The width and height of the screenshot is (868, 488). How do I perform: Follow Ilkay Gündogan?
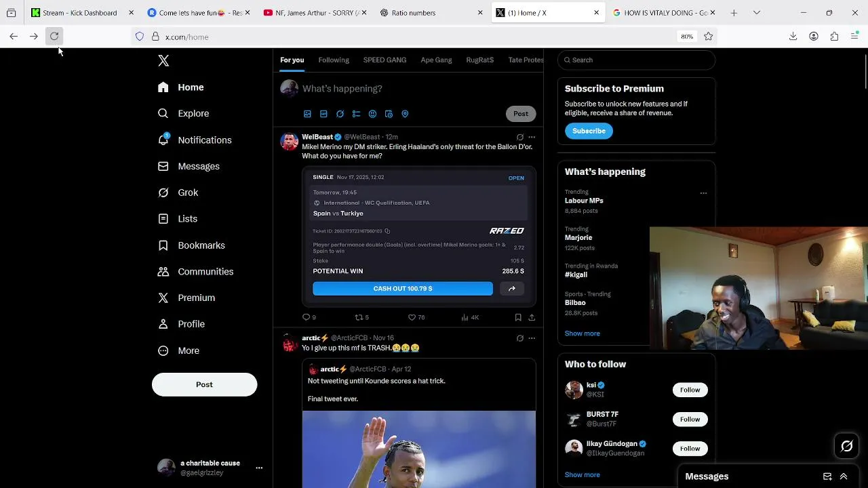pos(690,449)
